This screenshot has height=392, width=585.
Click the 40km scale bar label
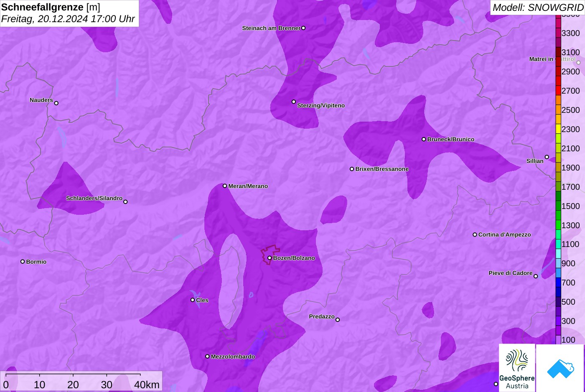point(147,384)
